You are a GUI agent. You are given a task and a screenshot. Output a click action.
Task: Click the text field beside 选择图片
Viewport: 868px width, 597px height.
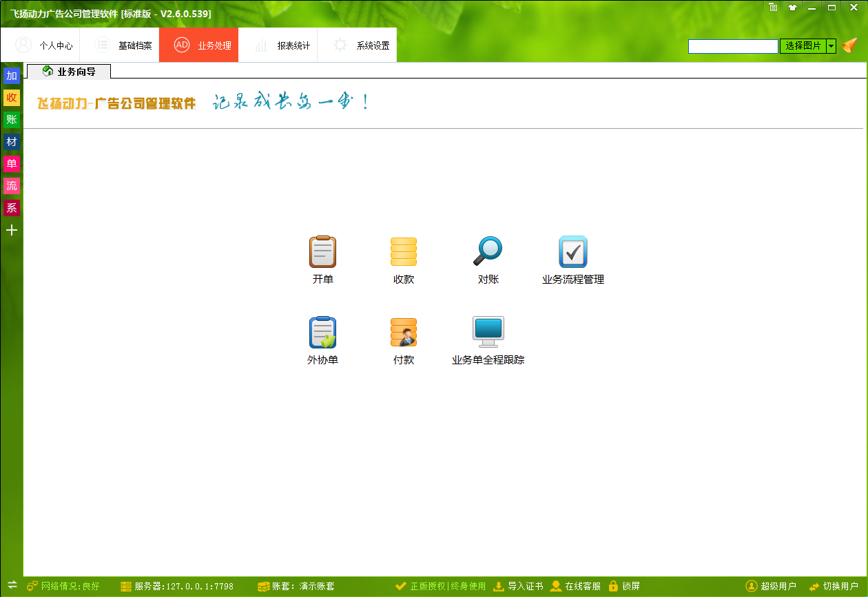pyautogui.click(x=733, y=46)
